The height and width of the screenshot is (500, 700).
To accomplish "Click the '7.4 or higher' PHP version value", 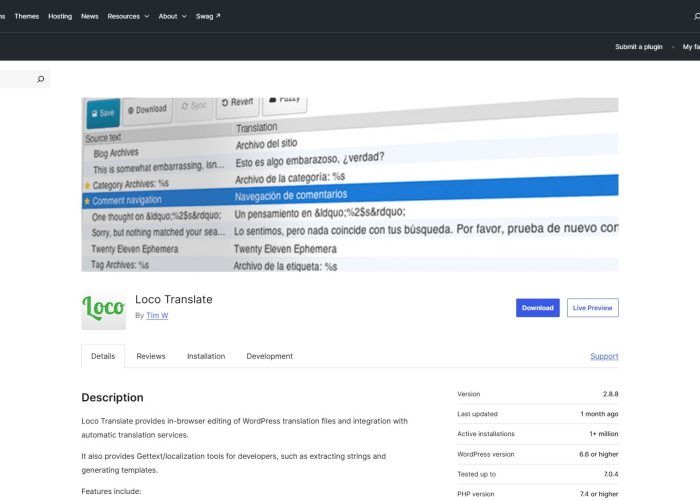I will coord(599,494).
